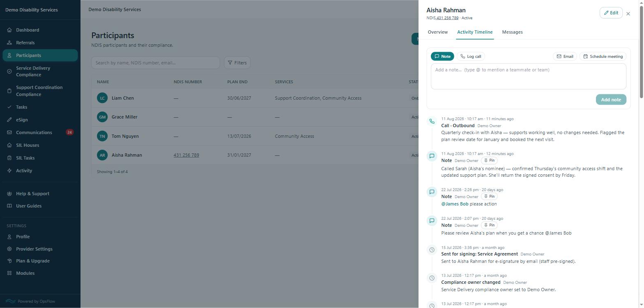The image size is (644, 308).
Task: Open the Filters button
Action: pyautogui.click(x=237, y=63)
